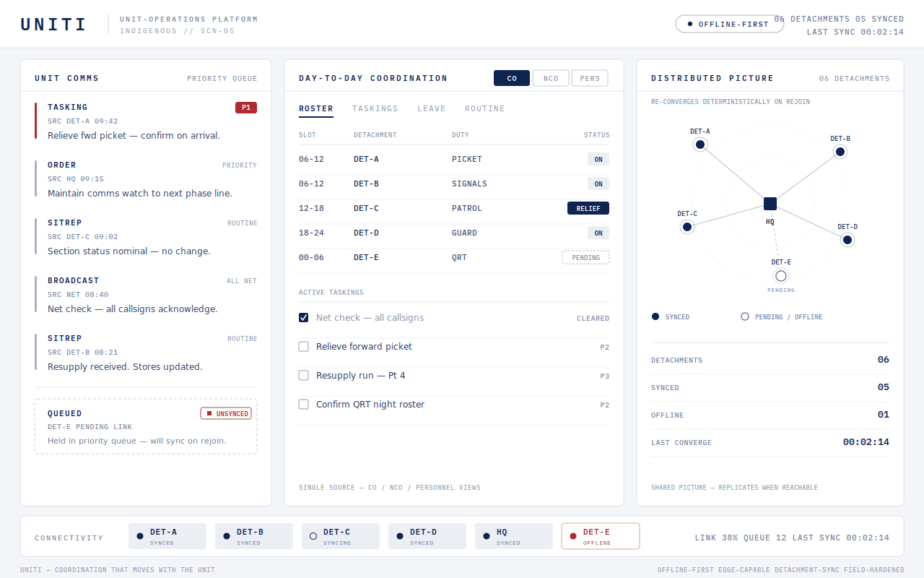The height and width of the screenshot is (578, 924).
Task: Open the Tasking message from DET-A
Action: [146, 121]
